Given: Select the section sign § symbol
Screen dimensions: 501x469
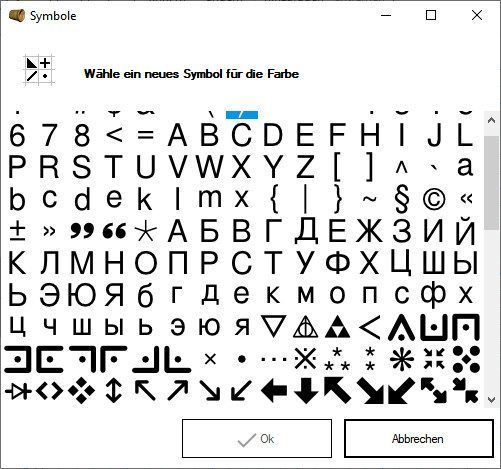Looking at the screenshot, I should [402, 200].
